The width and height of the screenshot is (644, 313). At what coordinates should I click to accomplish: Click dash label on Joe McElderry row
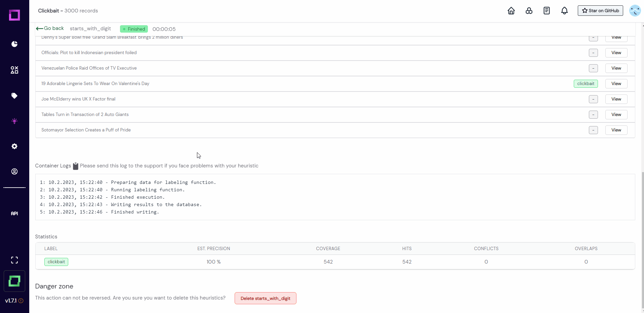(593, 99)
